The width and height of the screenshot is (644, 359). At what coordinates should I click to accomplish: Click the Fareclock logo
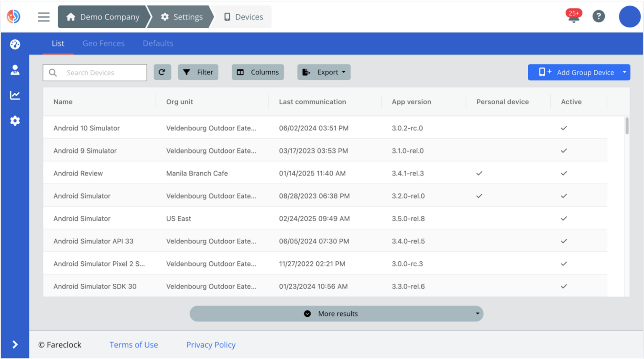tap(13, 16)
